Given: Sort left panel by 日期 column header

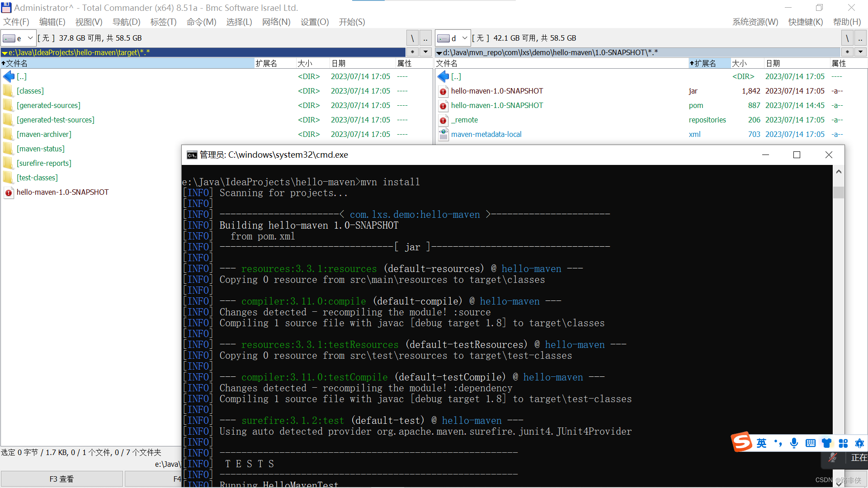Looking at the screenshot, I should pyautogui.click(x=362, y=64).
